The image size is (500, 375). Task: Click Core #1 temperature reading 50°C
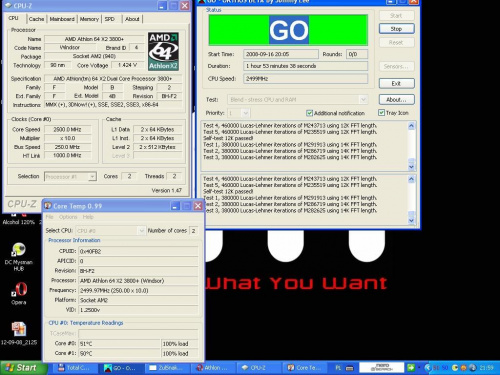pyautogui.click(x=119, y=353)
